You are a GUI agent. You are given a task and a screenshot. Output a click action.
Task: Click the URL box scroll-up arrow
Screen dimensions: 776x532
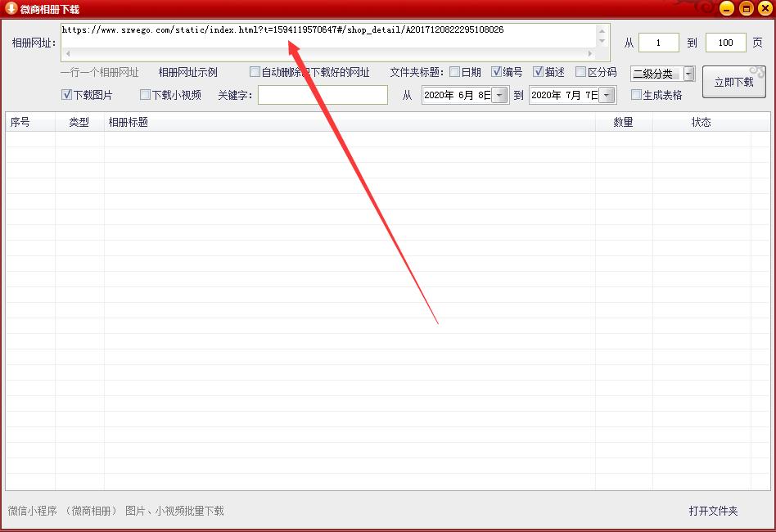602,31
